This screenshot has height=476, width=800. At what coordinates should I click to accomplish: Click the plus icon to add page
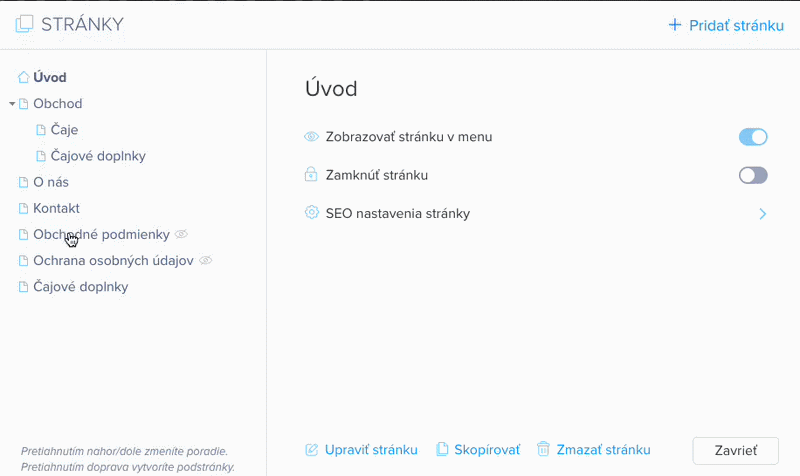tap(674, 25)
